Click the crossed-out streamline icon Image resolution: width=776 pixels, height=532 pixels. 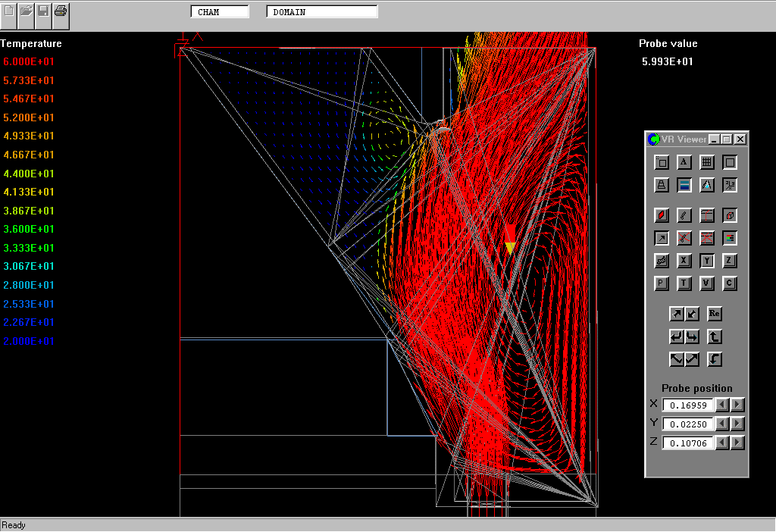click(x=684, y=238)
